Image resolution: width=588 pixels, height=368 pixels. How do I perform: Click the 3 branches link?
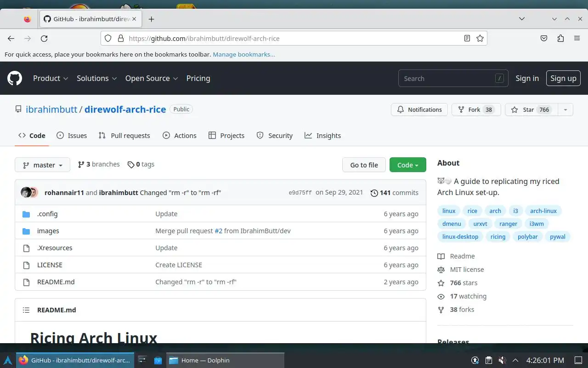coord(99,164)
